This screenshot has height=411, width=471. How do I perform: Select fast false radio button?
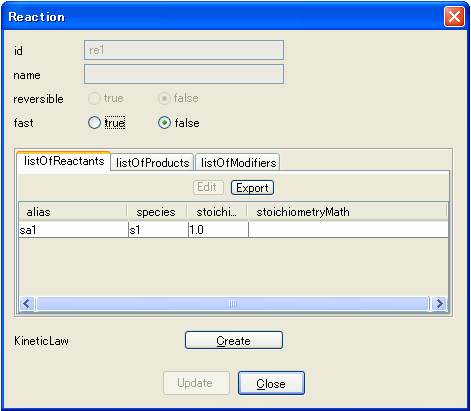coord(164,123)
